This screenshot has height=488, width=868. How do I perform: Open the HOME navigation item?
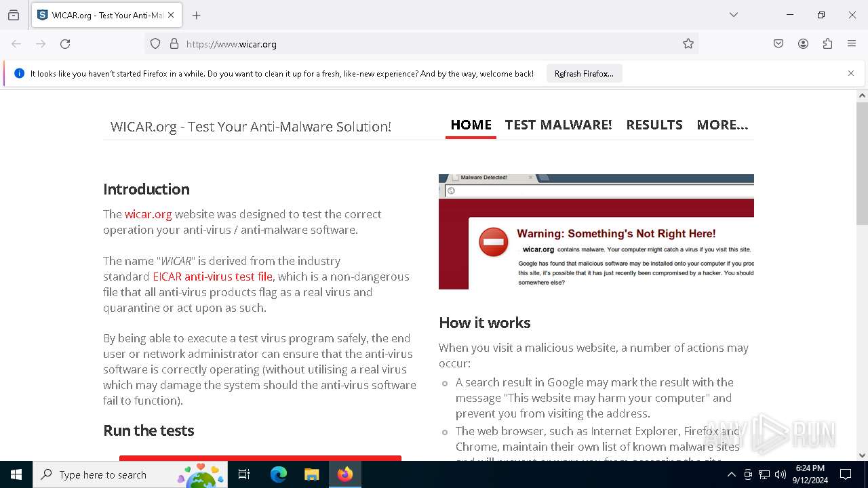471,125
